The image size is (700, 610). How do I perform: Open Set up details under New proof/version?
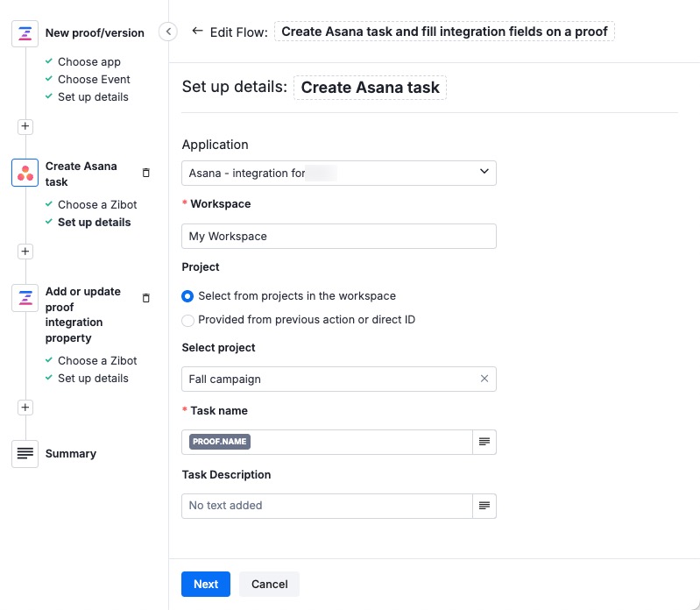[x=93, y=97]
